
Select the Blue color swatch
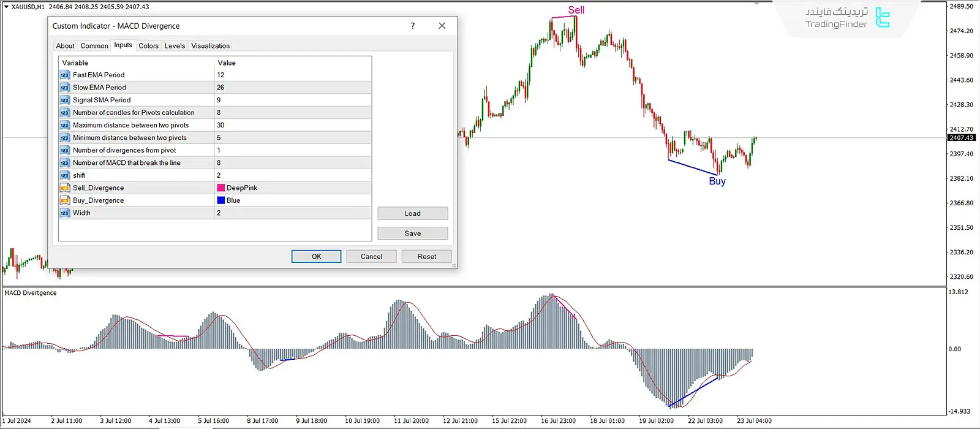point(221,200)
